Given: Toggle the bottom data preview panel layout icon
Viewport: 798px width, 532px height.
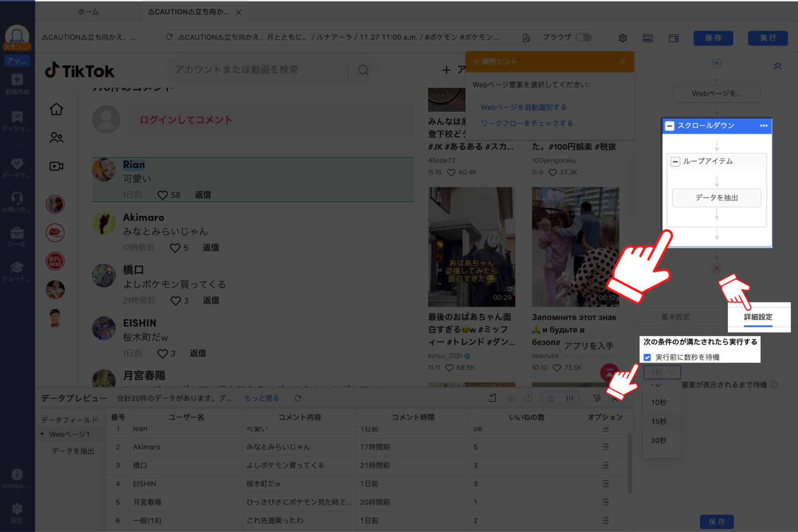Looking at the screenshot, I should click(648, 38).
